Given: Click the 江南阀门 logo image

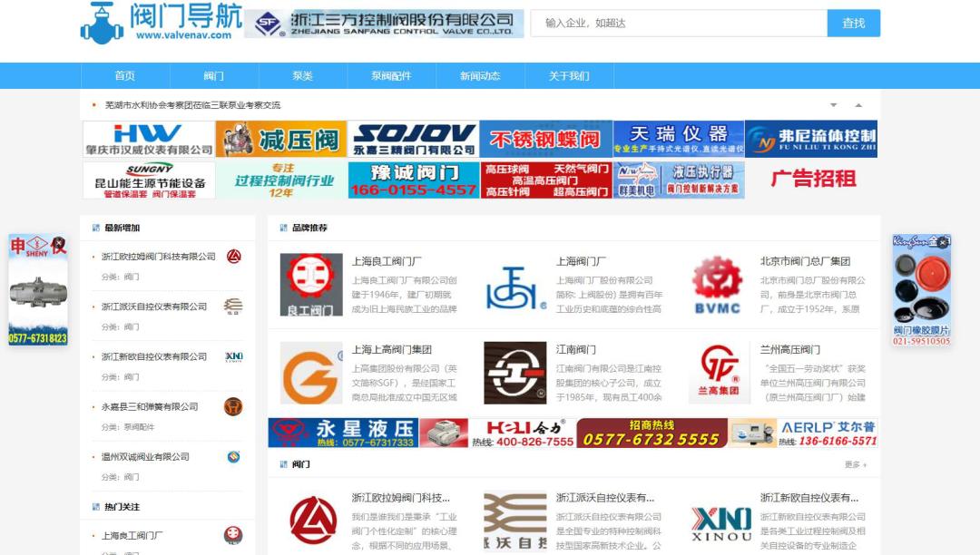Looking at the screenshot, I should 514,373.
